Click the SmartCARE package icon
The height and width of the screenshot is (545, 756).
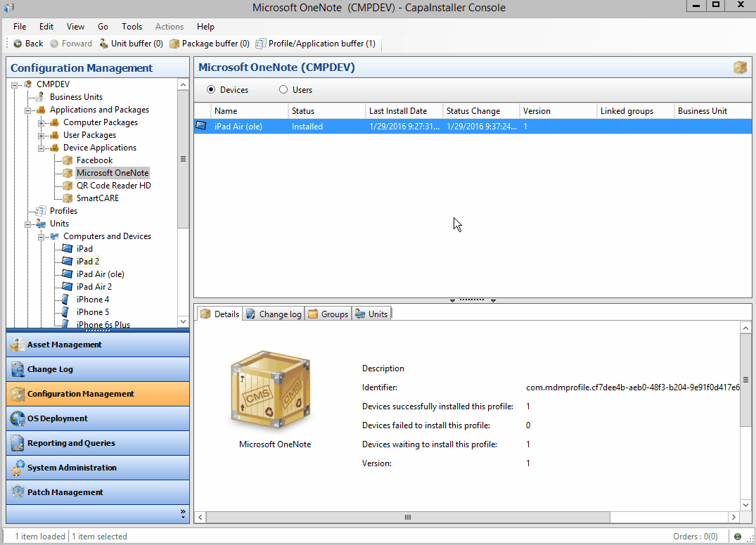pos(68,198)
